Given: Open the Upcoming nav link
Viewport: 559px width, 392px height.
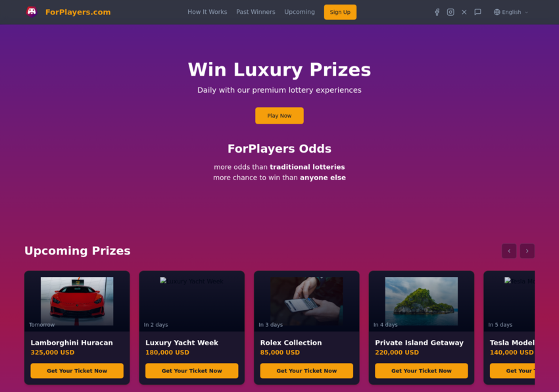Looking at the screenshot, I should 299,12.
